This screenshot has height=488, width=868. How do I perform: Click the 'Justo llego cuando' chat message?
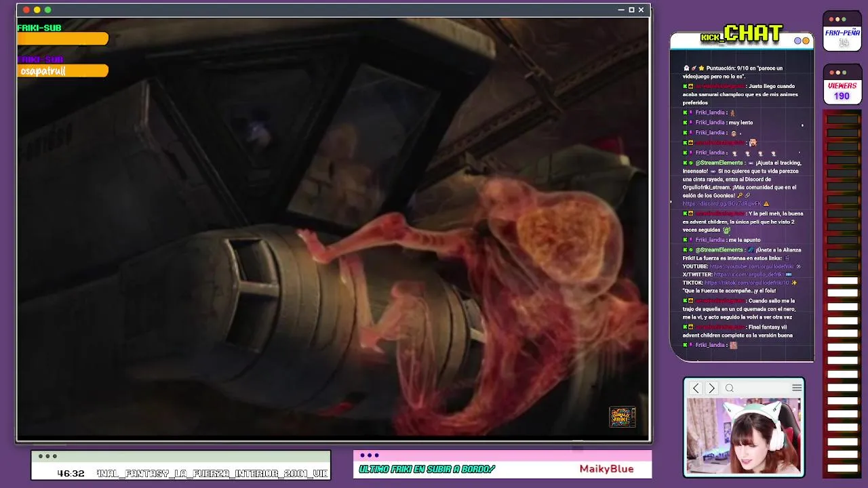[x=741, y=94]
